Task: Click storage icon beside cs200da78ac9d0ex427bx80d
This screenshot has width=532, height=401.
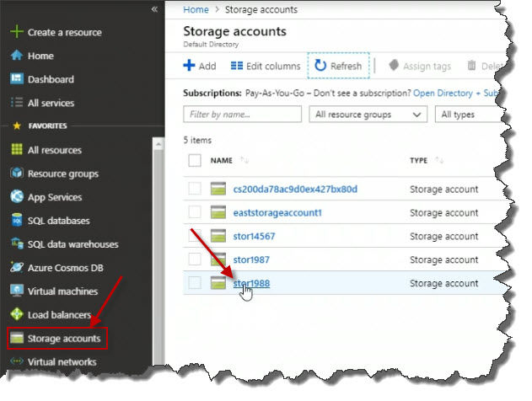Action: click(x=218, y=189)
